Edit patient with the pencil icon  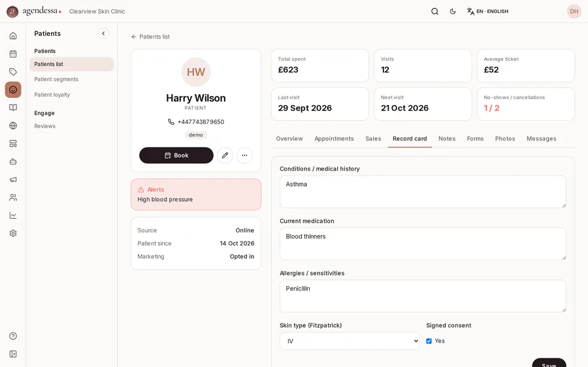pyautogui.click(x=225, y=155)
